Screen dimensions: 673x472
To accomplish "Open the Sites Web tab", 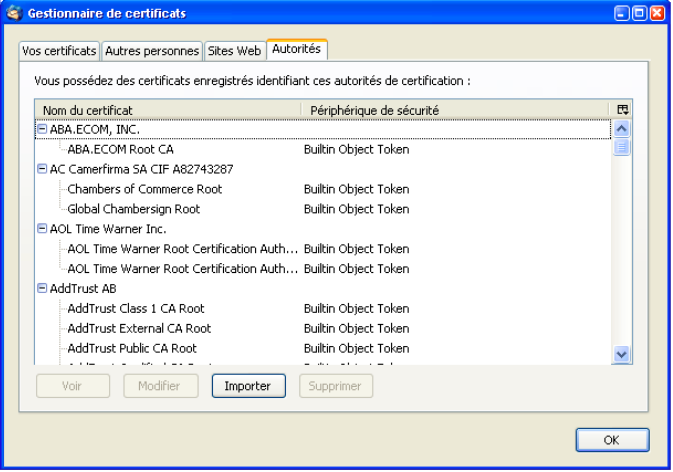I will coord(234,51).
